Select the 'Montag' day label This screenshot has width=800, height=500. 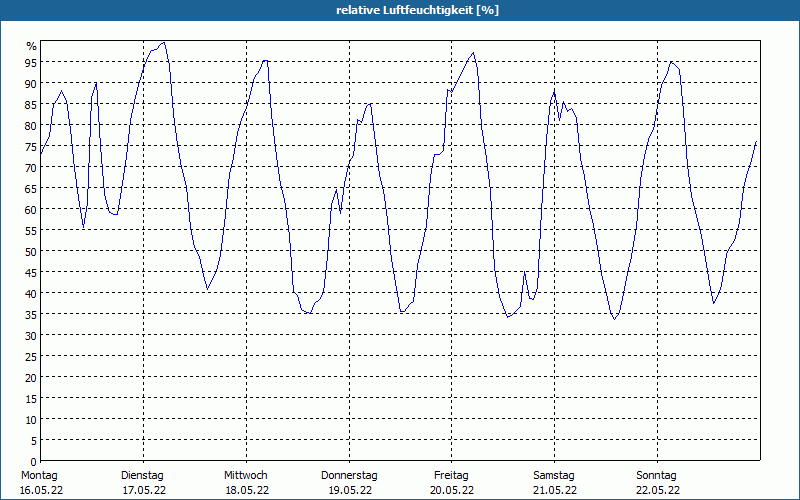point(39,475)
